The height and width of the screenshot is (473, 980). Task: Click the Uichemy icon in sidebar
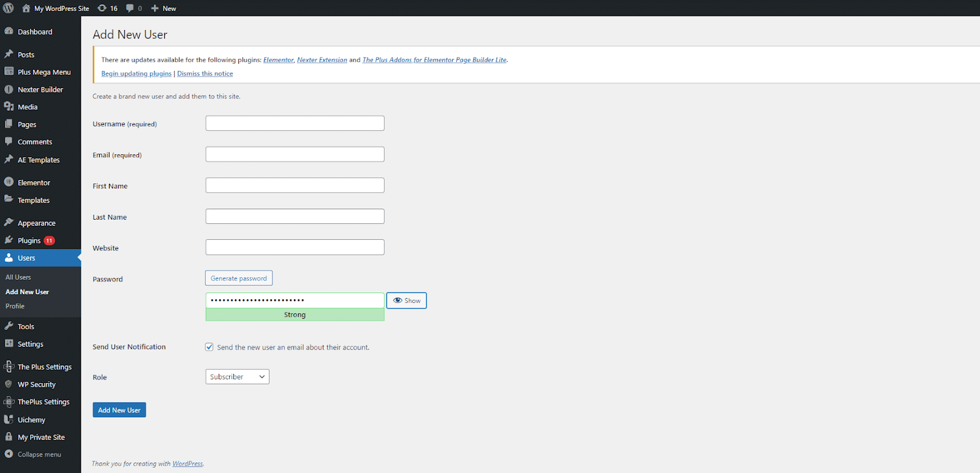coord(9,420)
